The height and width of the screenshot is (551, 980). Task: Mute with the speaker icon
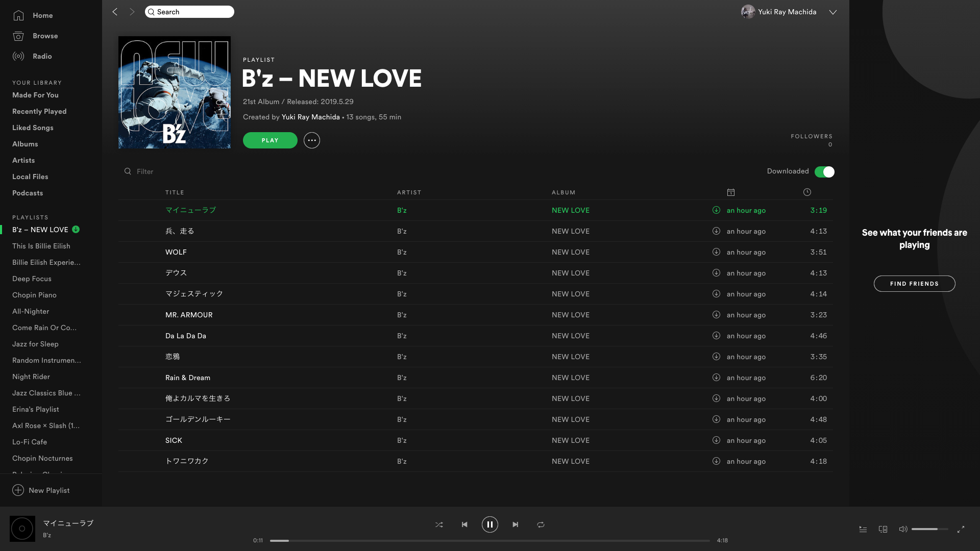point(903,529)
